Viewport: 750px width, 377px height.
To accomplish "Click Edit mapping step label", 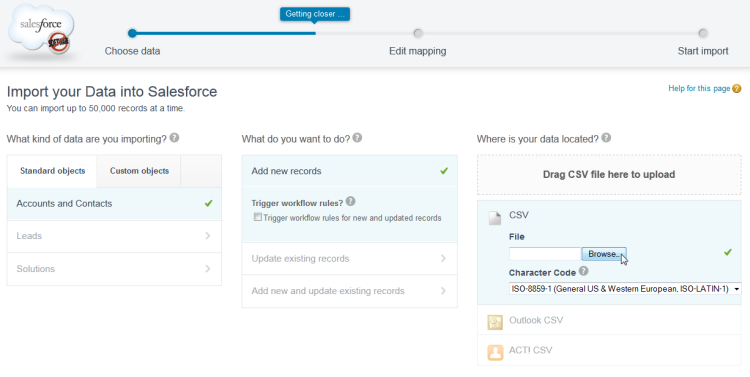I will [x=418, y=51].
